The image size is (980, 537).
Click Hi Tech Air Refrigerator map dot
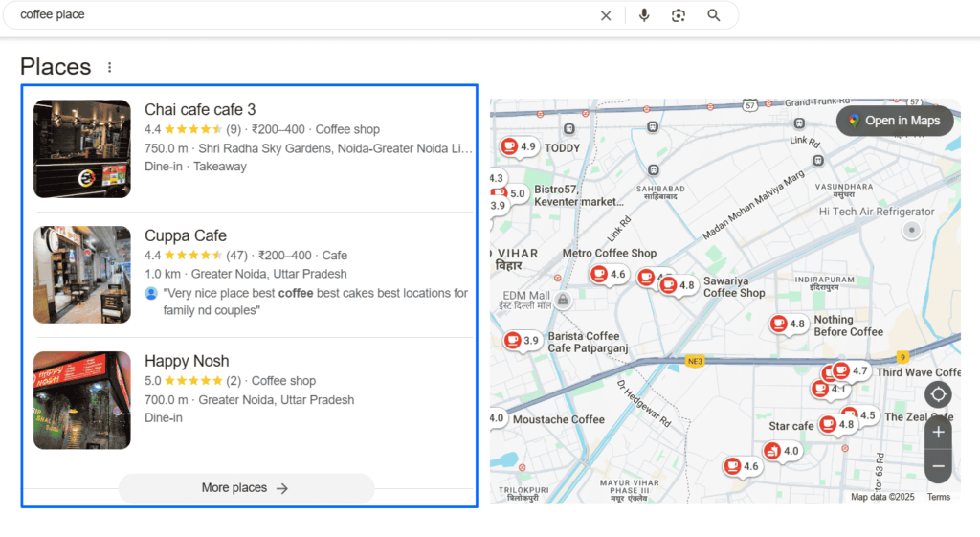[911, 230]
